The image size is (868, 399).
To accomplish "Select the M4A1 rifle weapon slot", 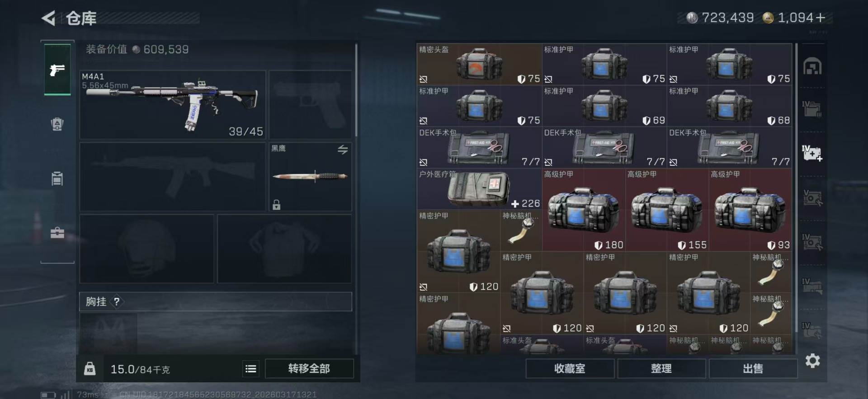I will 173,104.
